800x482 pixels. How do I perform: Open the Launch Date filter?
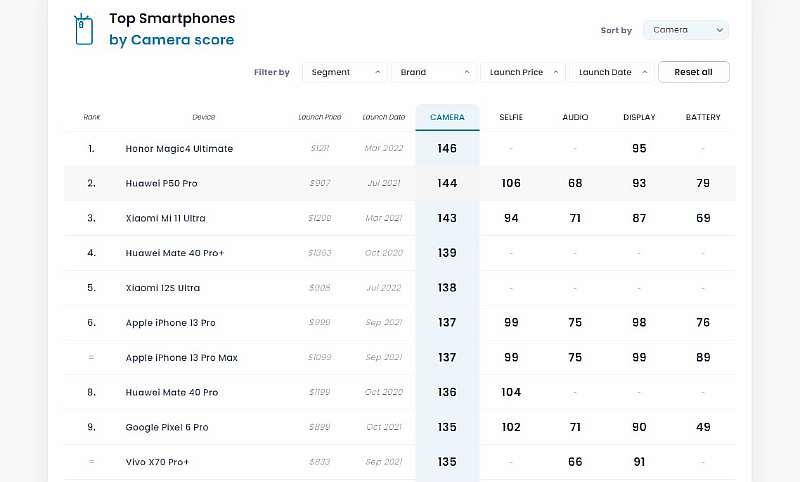611,72
